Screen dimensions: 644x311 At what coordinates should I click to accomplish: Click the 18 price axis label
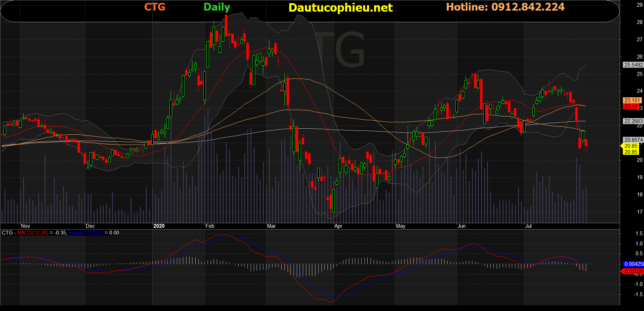click(x=639, y=195)
